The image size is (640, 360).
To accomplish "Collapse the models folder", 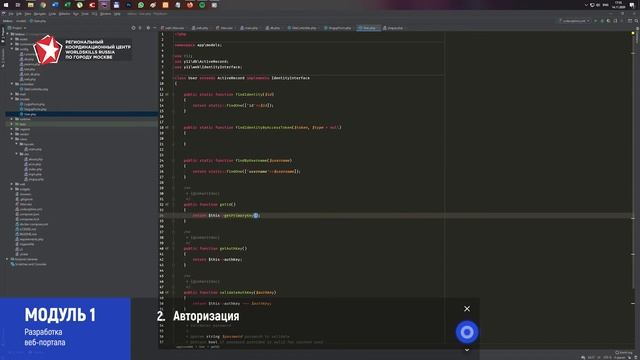I will click(x=12, y=99).
